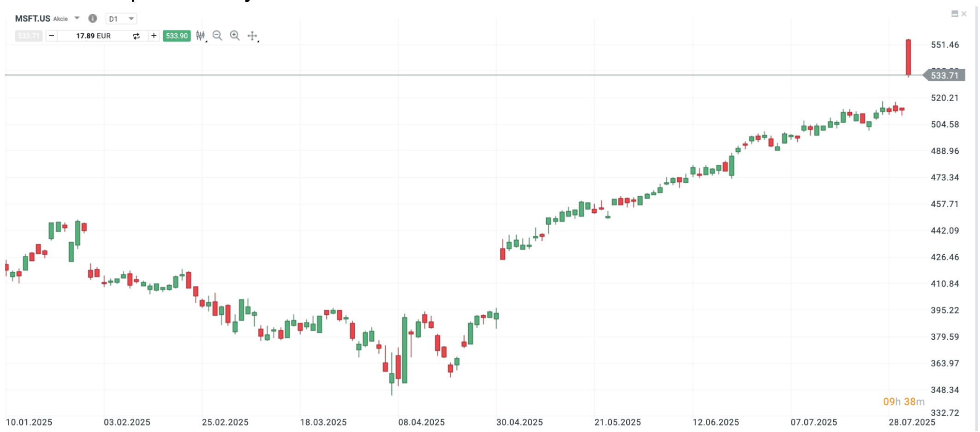Open the candlestick chart type selector
Image resolution: width=980 pixels, height=432 pixels.
[x=200, y=36]
